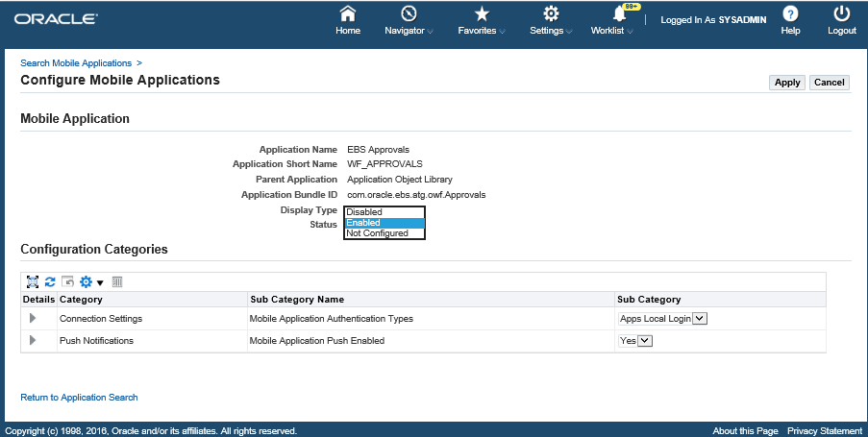Click the EBS Approvals application name value
This screenshot has height=437, width=868.
click(378, 150)
